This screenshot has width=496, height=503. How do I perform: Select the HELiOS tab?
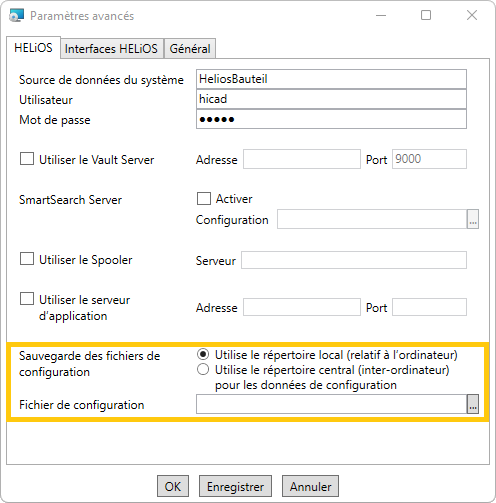[33, 48]
